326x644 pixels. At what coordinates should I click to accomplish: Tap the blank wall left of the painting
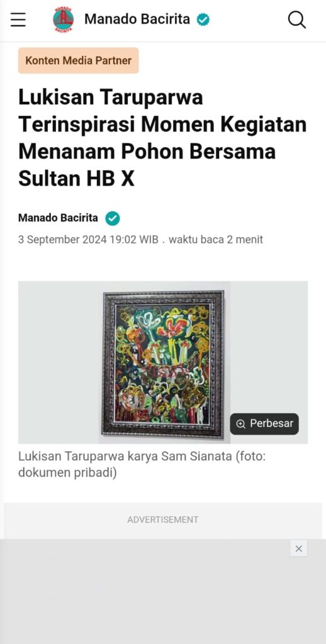[x=60, y=362]
